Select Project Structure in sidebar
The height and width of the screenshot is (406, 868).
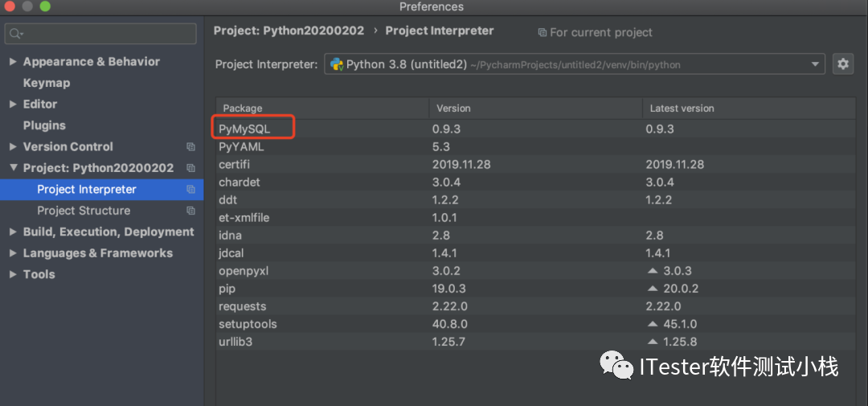84,211
